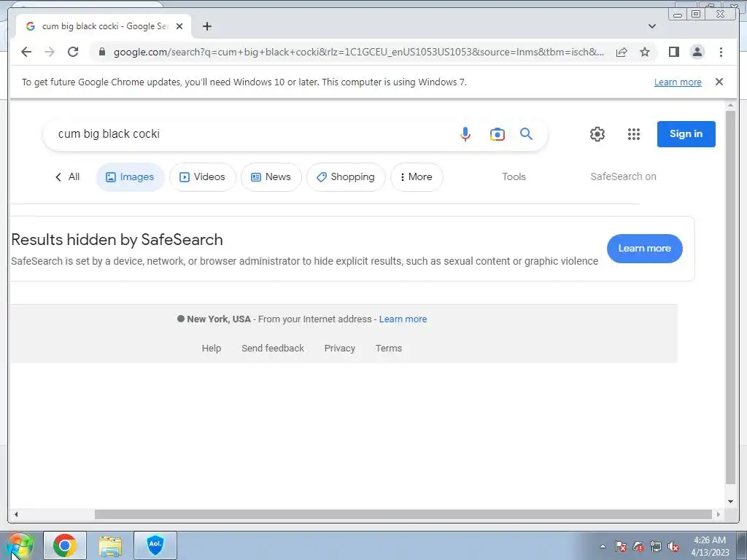Click the scroll left arrow
This screenshot has width=747, height=560.
[x=16, y=514]
